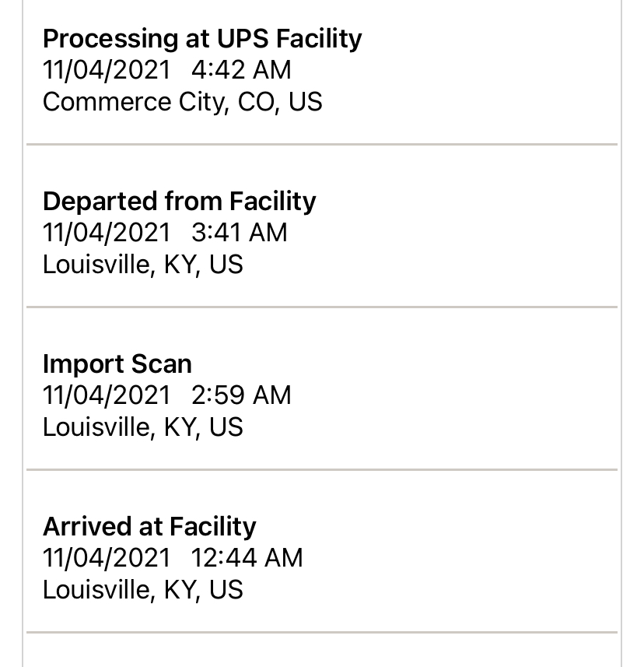Click Louisville location under Departed from Facility
This screenshot has width=644, height=667.
point(143,265)
